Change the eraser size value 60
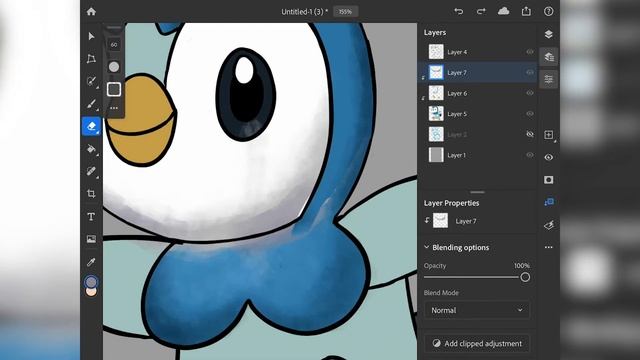Viewport: 640px width, 360px height. pos(114,44)
